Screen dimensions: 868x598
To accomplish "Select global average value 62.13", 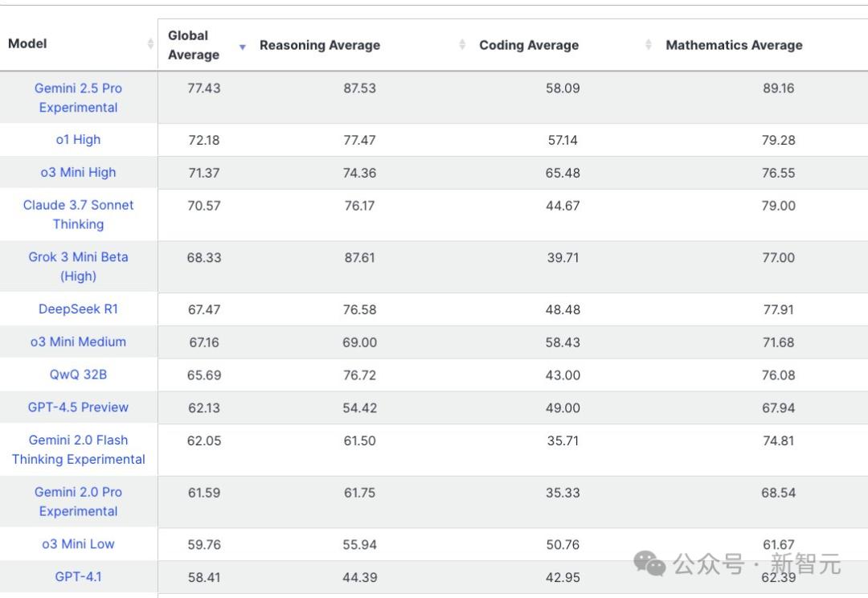I will pyautogui.click(x=203, y=408).
